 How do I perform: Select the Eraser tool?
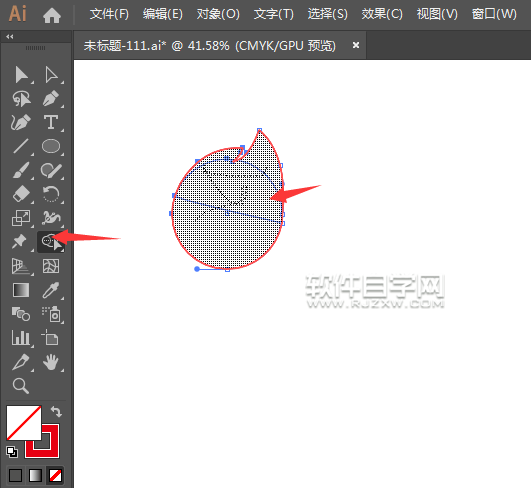tap(21, 194)
